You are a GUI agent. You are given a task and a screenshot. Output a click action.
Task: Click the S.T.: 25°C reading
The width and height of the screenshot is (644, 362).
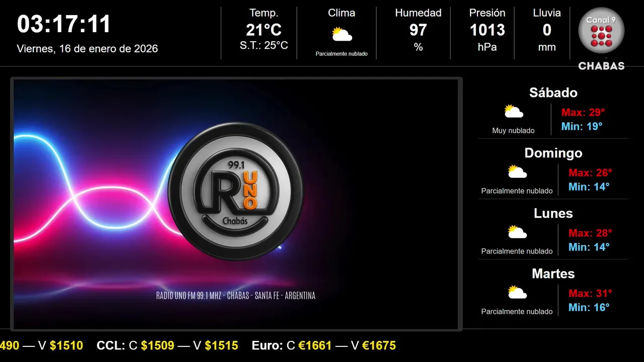264,45
